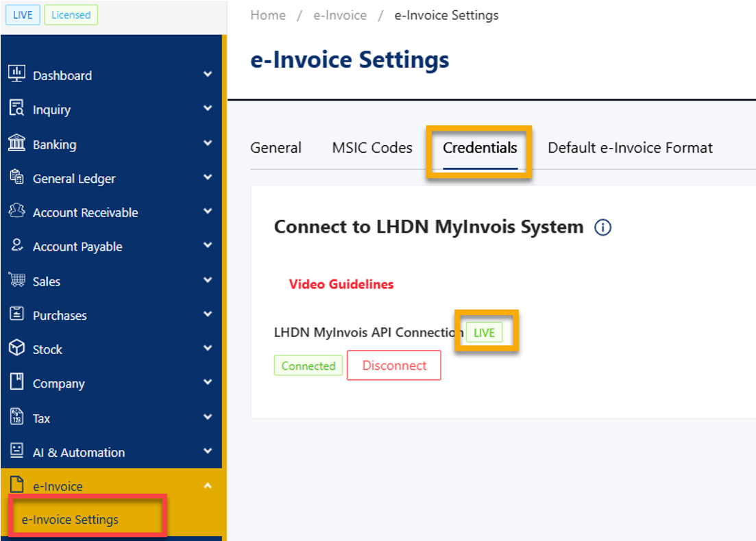Open the MSIC Codes tab
Image resolution: width=756 pixels, height=541 pixels.
click(372, 147)
